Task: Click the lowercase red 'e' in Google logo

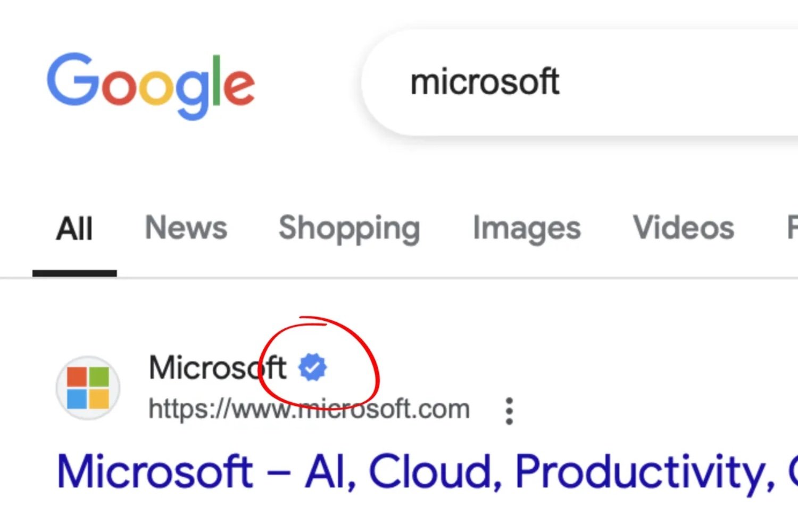Action: click(x=239, y=87)
